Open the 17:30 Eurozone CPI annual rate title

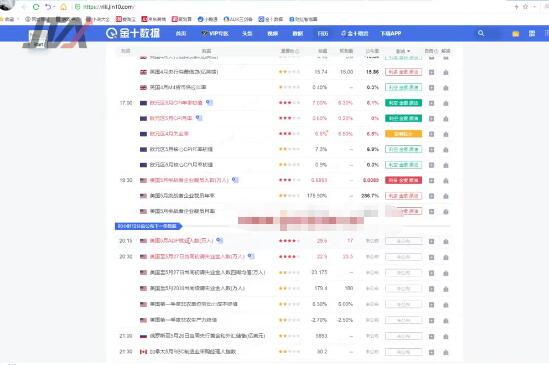[176, 103]
